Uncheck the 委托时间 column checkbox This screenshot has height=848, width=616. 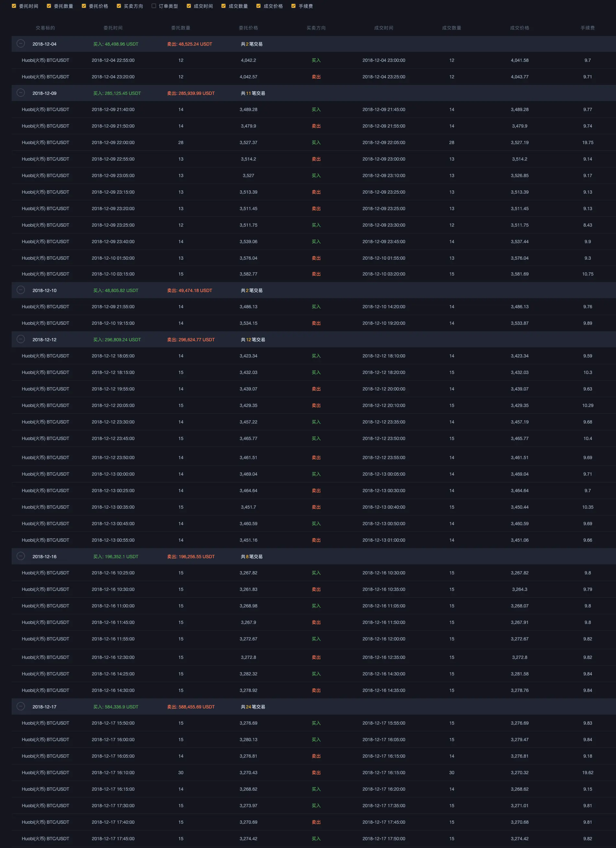14,6
